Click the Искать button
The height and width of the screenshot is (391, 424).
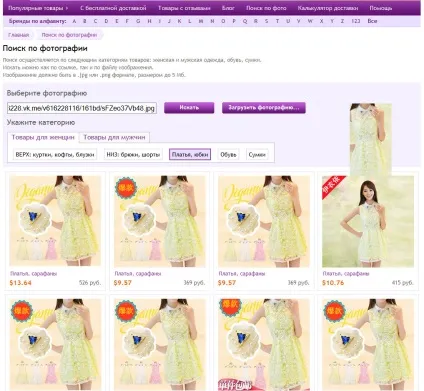pos(189,108)
